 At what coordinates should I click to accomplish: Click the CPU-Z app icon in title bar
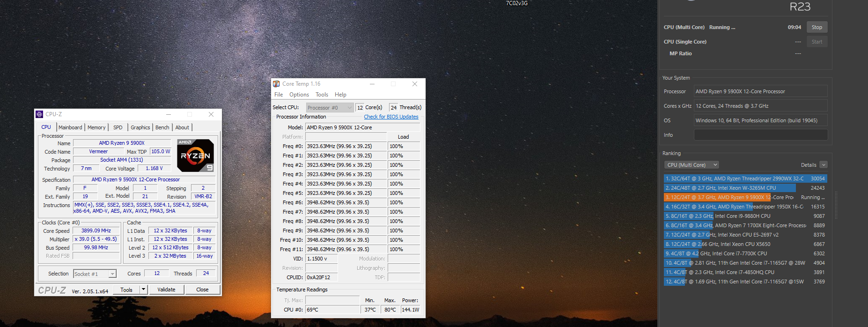pos(40,114)
